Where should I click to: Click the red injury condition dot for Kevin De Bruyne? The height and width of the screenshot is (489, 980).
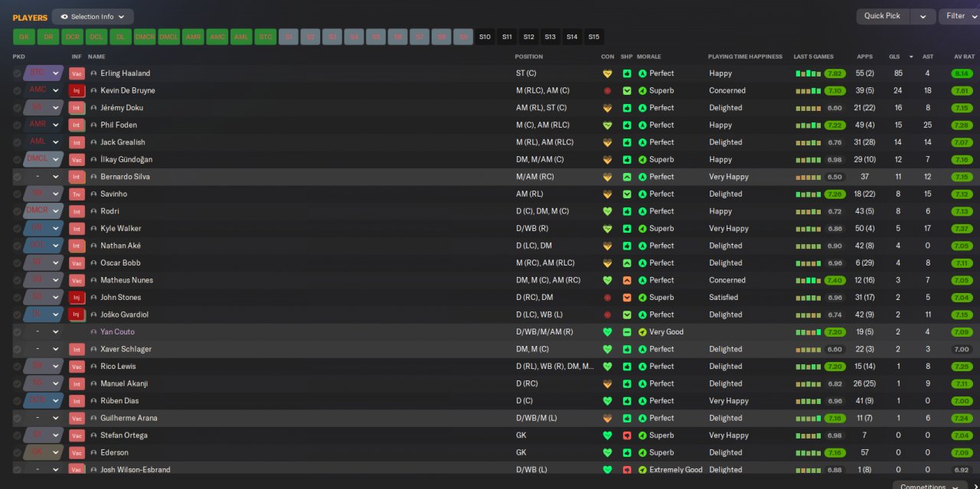(x=608, y=90)
